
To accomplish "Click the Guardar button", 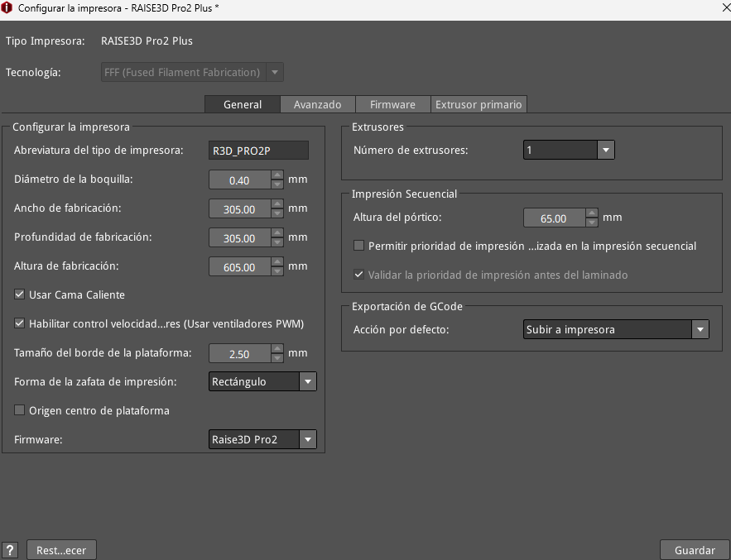I will click(695, 550).
